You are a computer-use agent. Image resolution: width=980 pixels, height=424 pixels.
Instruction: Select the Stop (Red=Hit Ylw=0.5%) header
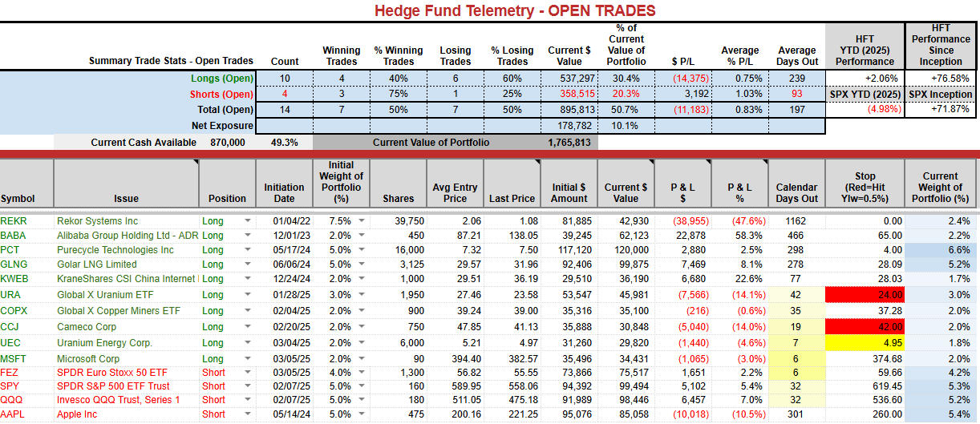[865, 183]
